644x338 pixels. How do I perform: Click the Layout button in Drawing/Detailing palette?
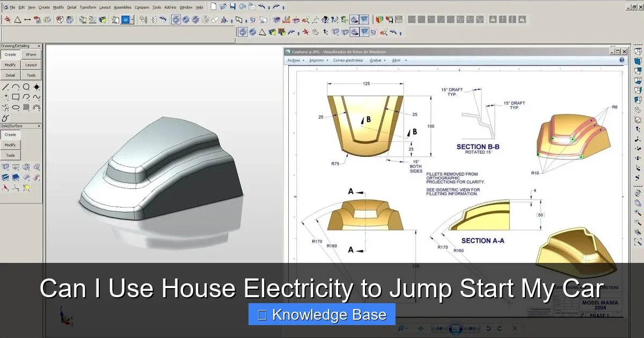31,65
